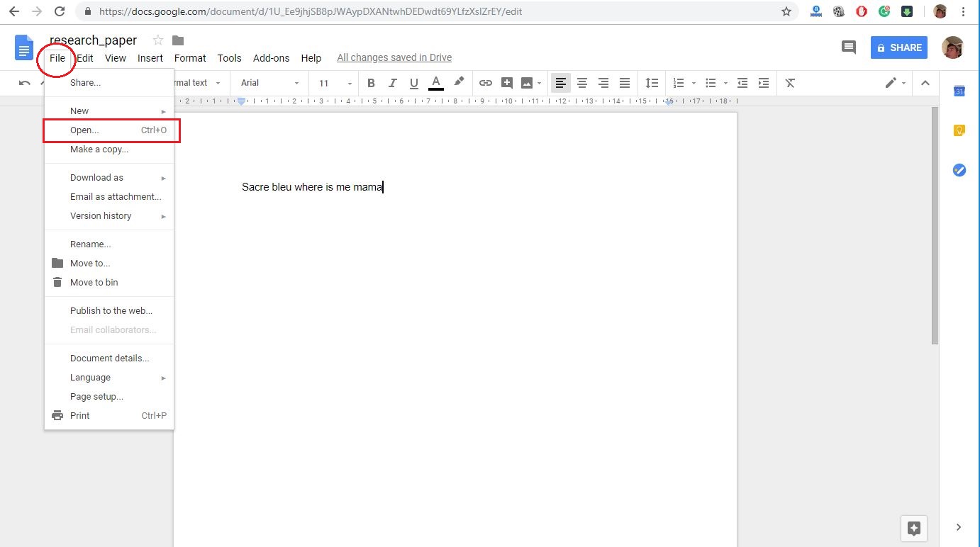Screen dimensions: 980x547
Task: Open the paragraph style dropdown
Action: coord(199,83)
